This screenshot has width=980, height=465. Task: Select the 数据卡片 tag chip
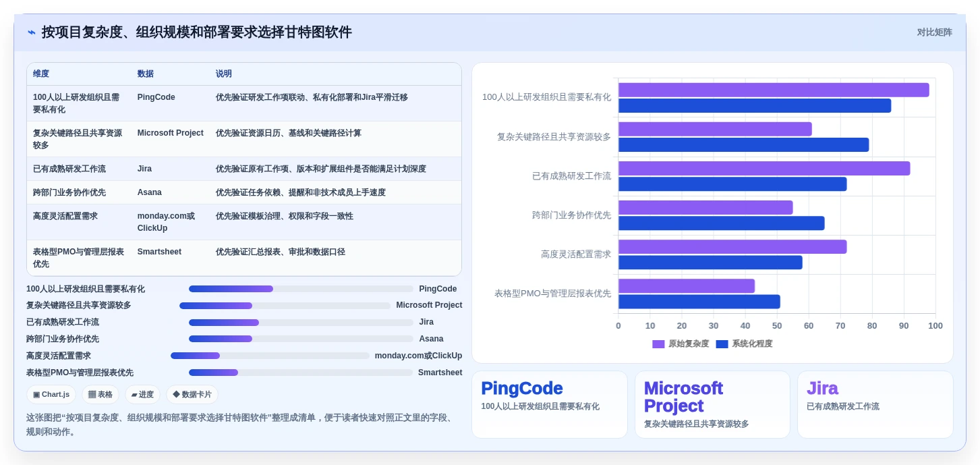coord(192,394)
